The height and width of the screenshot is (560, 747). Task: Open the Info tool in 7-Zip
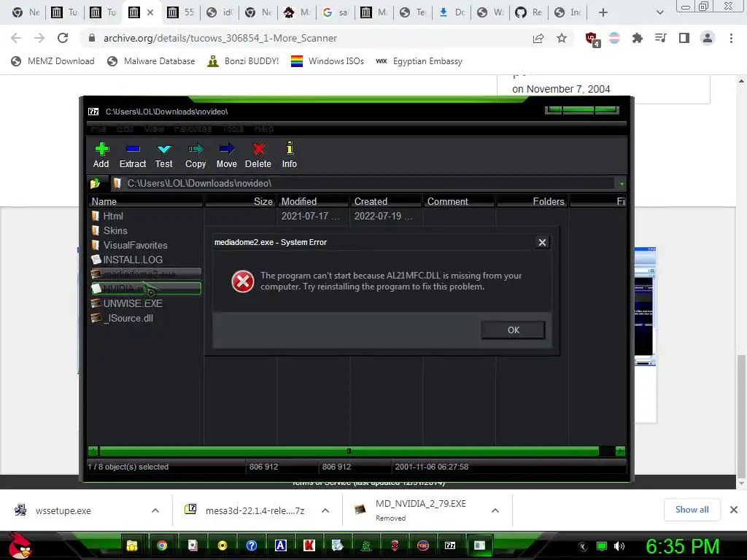pos(289,155)
